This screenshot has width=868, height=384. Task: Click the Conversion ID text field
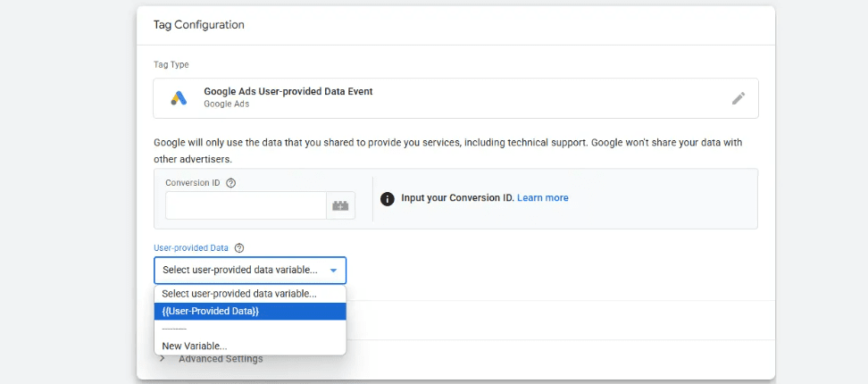[x=246, y=205]
